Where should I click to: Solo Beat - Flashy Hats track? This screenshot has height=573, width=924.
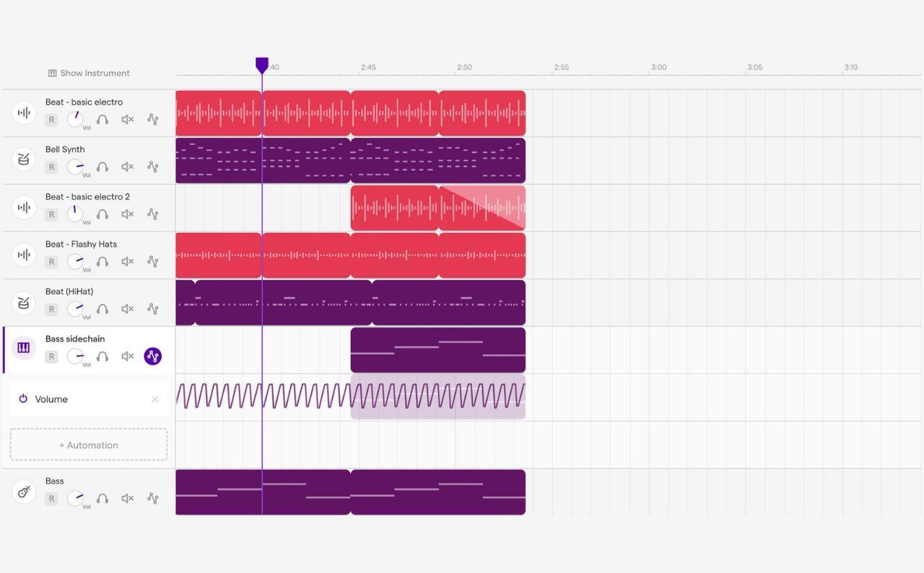[x=103, y=262]
